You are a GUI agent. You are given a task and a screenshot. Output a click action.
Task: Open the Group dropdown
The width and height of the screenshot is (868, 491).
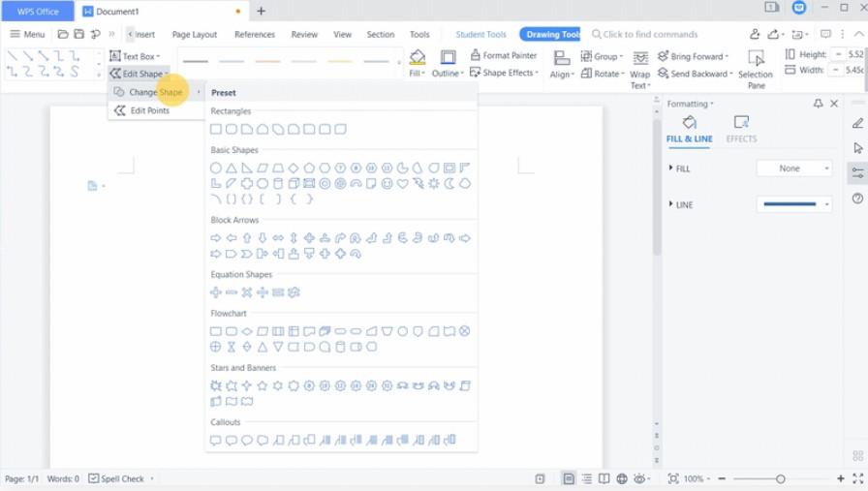click(x=602, y=56)
